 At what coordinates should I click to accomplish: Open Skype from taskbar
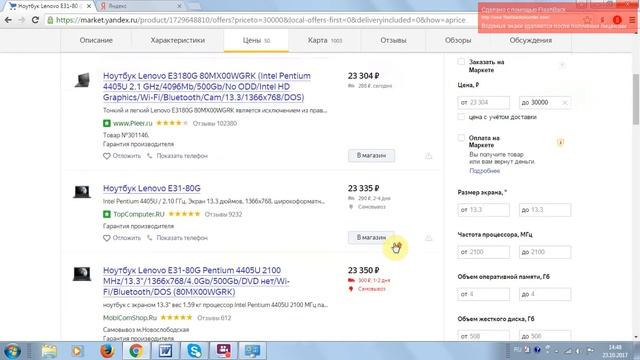[194, 351]
